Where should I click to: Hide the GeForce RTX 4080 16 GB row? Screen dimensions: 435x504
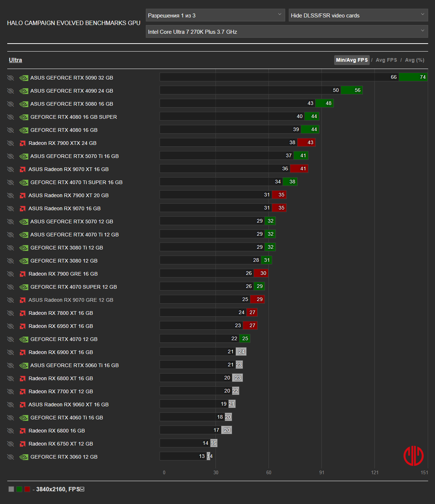tap(11, 130)
